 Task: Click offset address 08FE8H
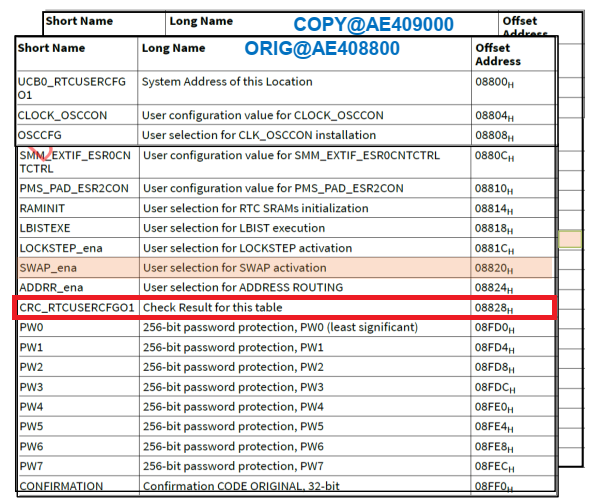pyautogui.click(x=495, y=447)
